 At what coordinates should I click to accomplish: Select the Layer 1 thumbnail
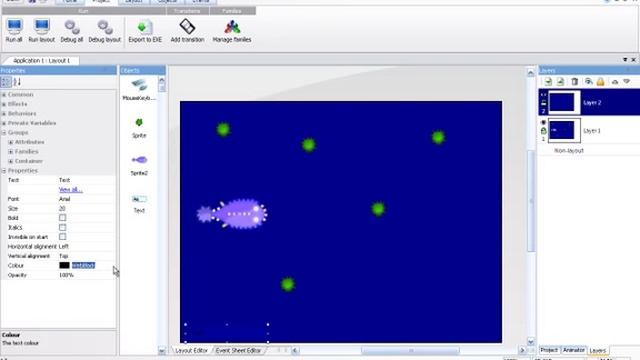564,131
